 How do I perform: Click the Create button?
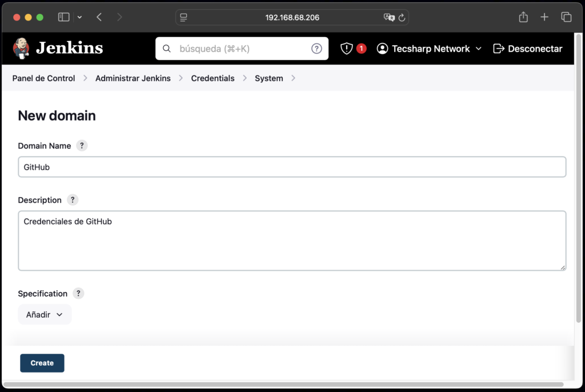click(x=42, y=363)
